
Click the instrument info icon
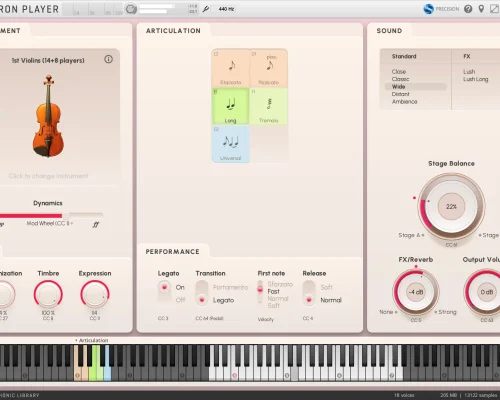click(108, 59)
